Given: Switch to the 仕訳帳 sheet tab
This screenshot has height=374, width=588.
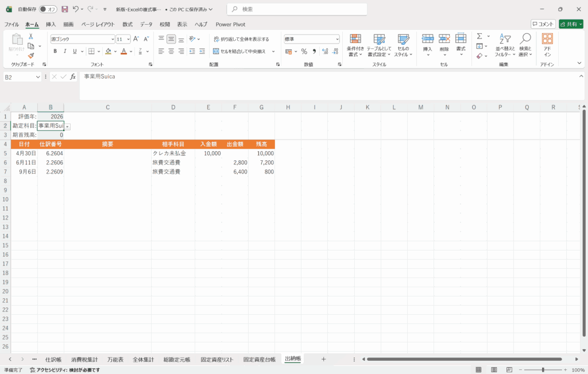Looking at the screenshot, I should click(x=53, y=359).
